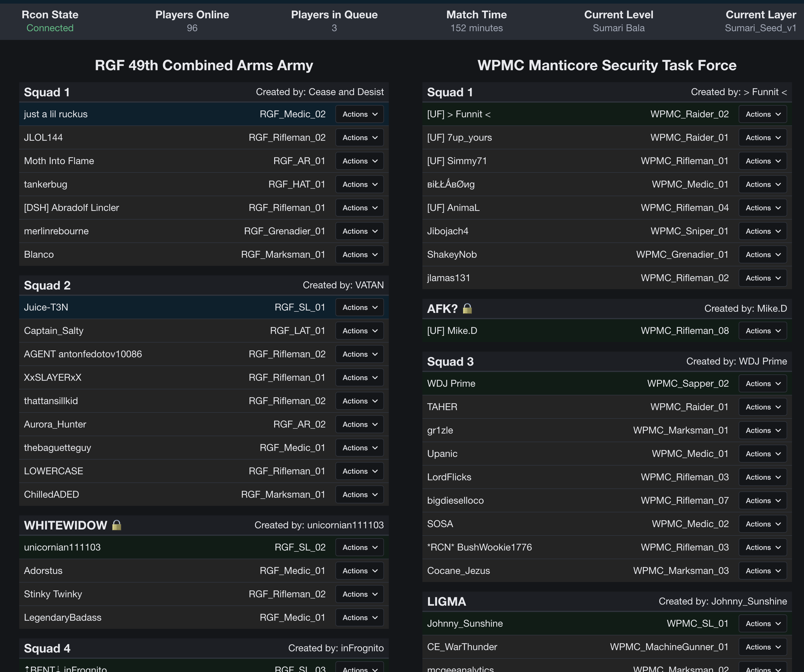The image size is (804, 672).
Task: Expand Actions menu for Juice-T3N
Action: click(x=359, y=307)
